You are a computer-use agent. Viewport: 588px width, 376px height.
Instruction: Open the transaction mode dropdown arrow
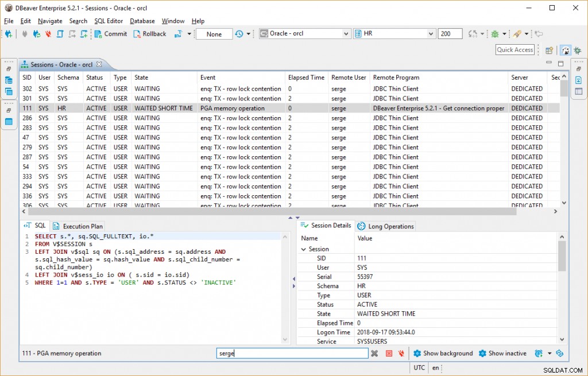click(189, 34)
